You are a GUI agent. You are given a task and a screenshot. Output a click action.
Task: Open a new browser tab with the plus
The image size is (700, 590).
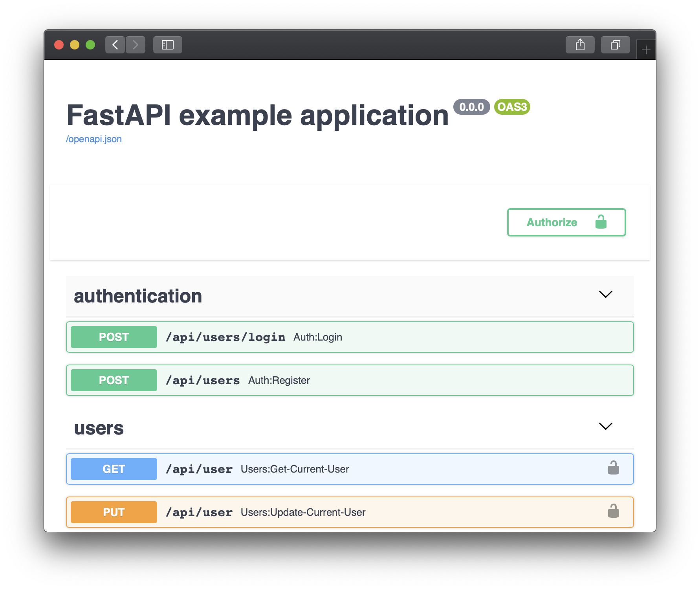click(646, 49)
